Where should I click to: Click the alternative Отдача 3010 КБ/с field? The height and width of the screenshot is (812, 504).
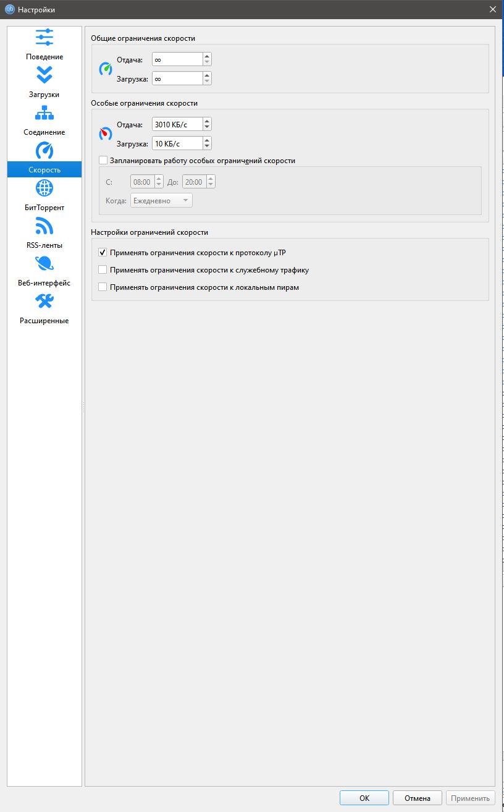177,124
